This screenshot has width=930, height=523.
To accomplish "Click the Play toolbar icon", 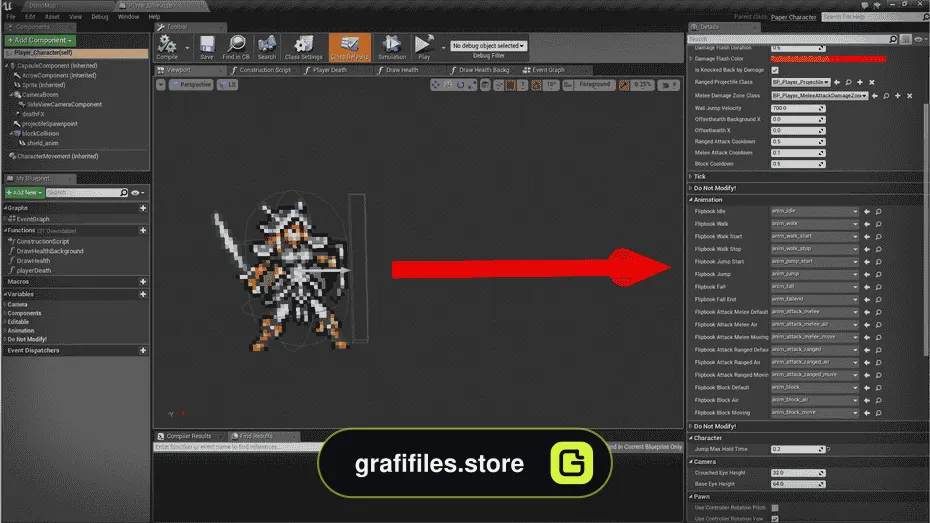I will (x=423, y=47).
